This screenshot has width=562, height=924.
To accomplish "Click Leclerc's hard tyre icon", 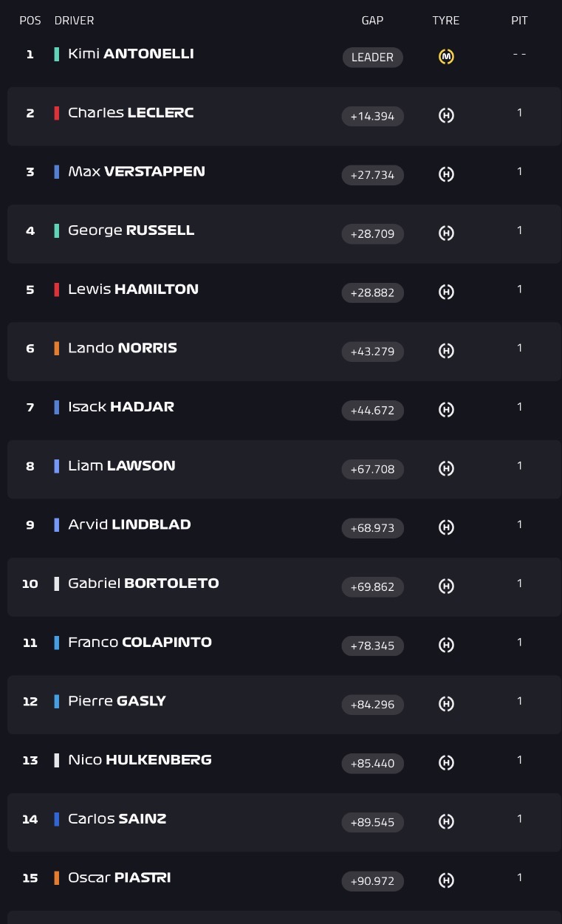I will (x=446, y=115).
